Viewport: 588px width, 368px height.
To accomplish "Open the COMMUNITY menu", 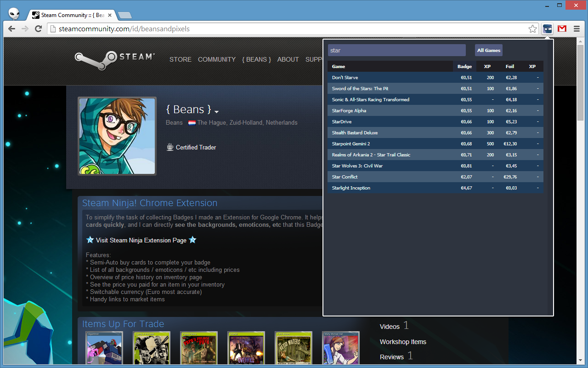I will (216, 59).
